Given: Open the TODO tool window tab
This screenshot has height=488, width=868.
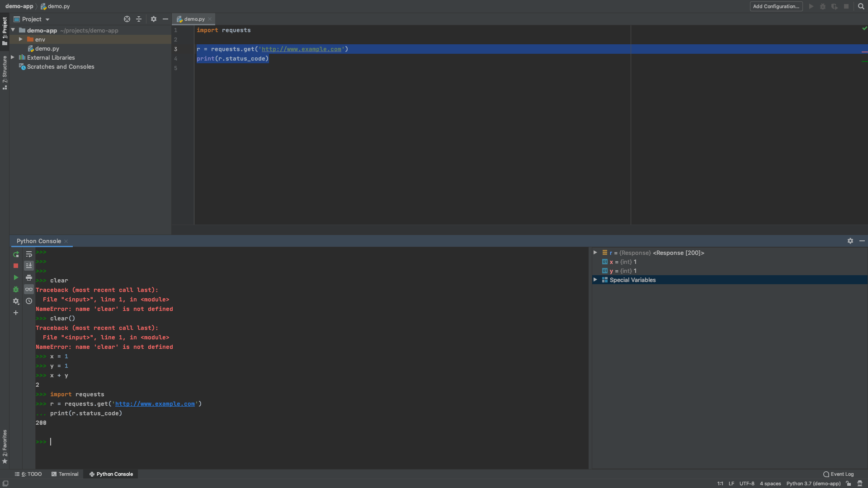Looking at the screenshot, I should pyautogui.click(x=28, y=474).
